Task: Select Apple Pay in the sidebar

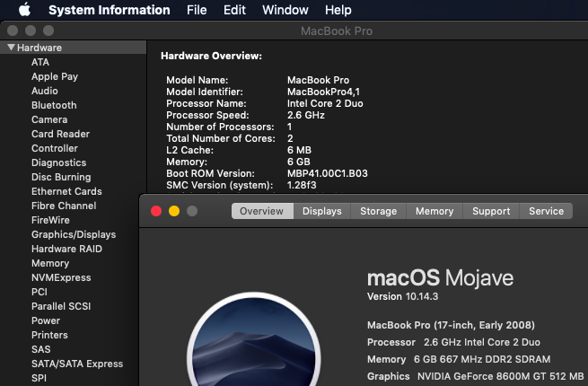Action: [x=55, y=76]
